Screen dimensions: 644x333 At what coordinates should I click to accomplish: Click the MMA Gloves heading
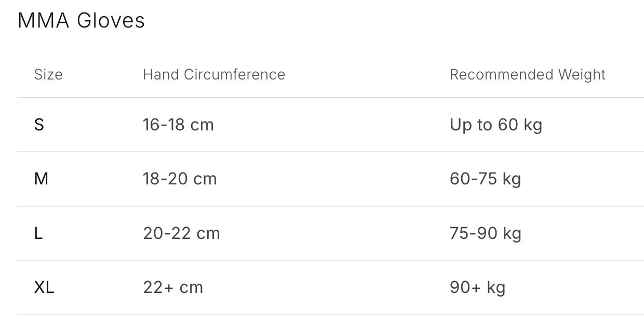pyautogui.click(x=81, y=21)
